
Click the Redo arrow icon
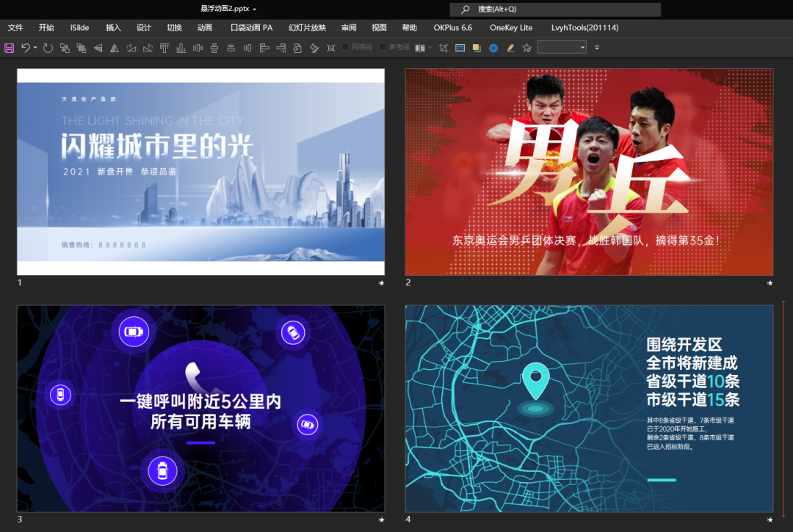(48, 48)
